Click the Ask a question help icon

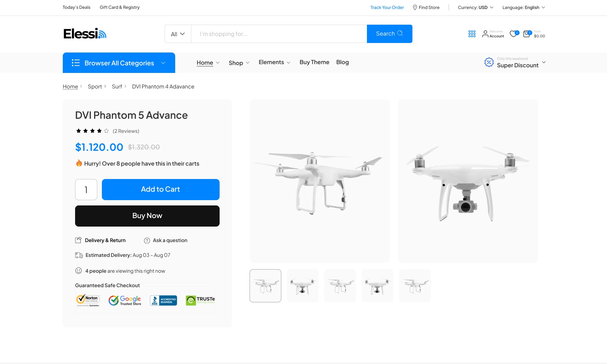(147, 241)
